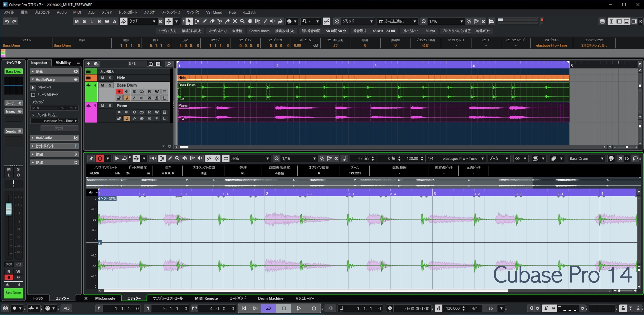Screen dimensions: 644x315
Task: Open the editor 小節 grid dropdown
Action: [250, 158]
